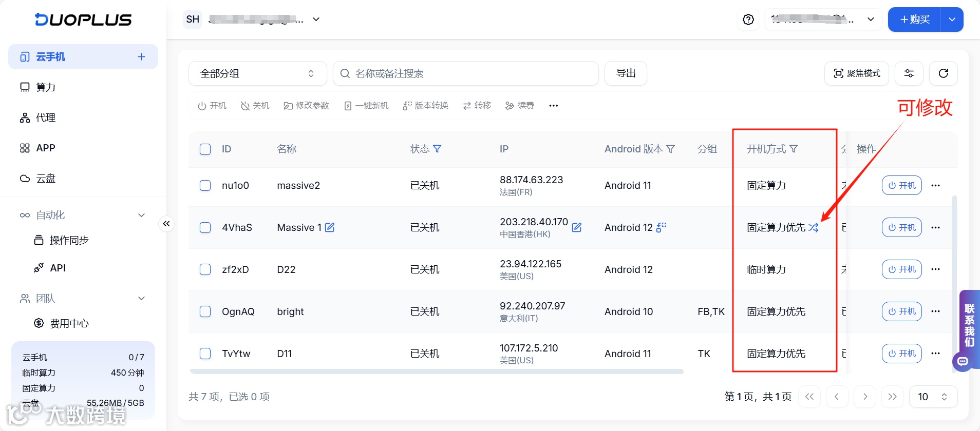Tick the zf2xD row checkbox
The width and height of the screenshot is (980, 431).
click(x=205, y=269)
